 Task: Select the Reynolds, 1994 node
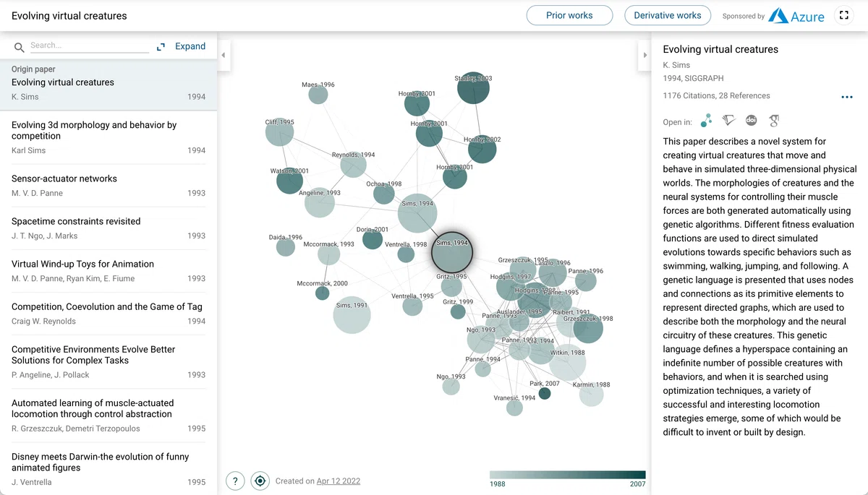[x=353, y=165]
